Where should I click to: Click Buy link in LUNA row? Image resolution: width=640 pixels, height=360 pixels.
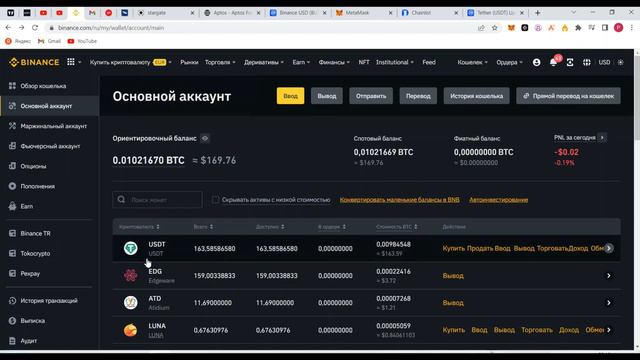coord(453,330)
